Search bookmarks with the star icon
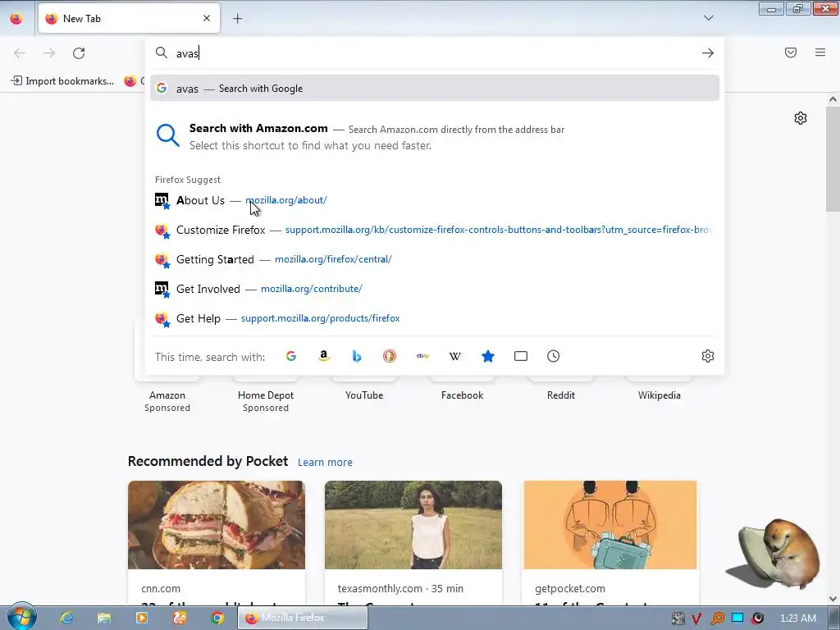 pyautogui.click(x=488, y=356)
